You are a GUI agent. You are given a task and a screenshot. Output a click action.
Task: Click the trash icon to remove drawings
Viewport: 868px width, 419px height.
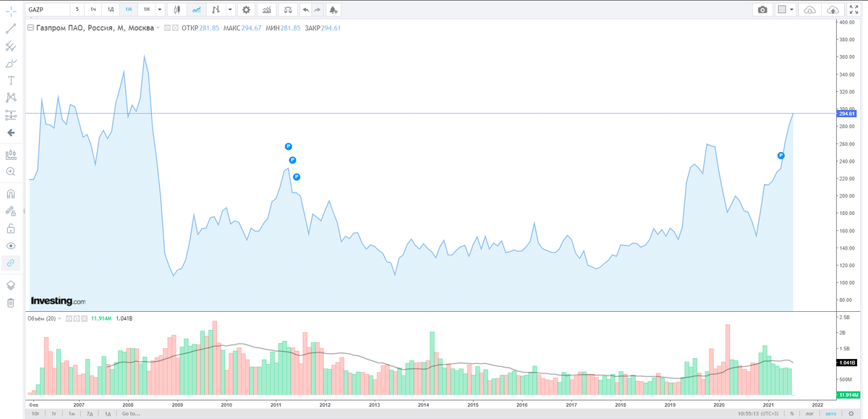(x=11, y=302)
